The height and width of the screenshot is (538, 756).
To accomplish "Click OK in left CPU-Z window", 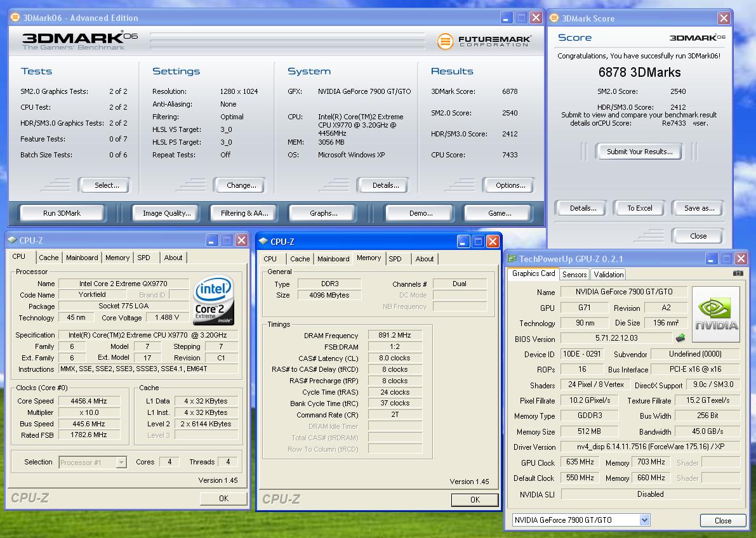I will point(223,499).
